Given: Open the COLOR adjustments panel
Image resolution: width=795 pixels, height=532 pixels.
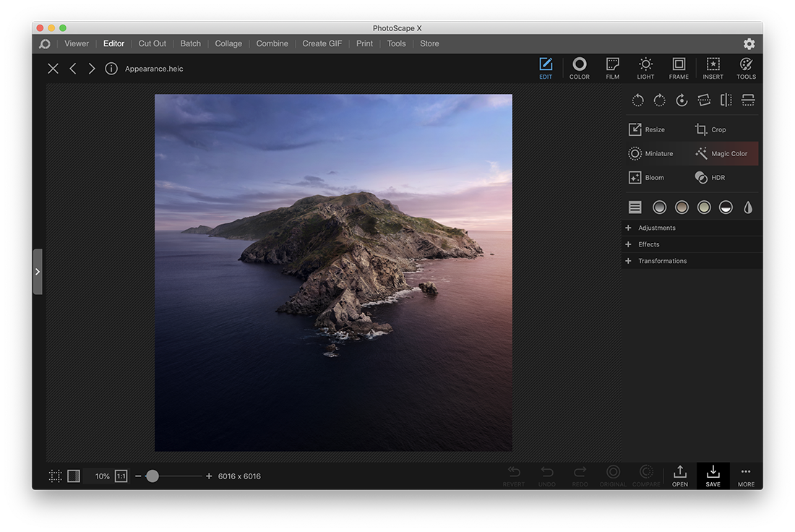Looking at the screenshot, I should pyautogui.click(x=579, y=68).
